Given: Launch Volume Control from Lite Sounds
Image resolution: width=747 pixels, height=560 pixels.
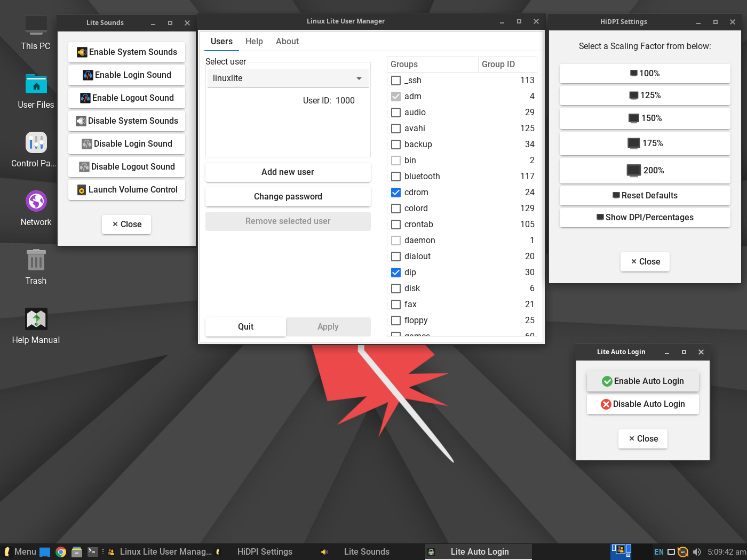Looking at the screenshot, I should click(x=126, y=190).
